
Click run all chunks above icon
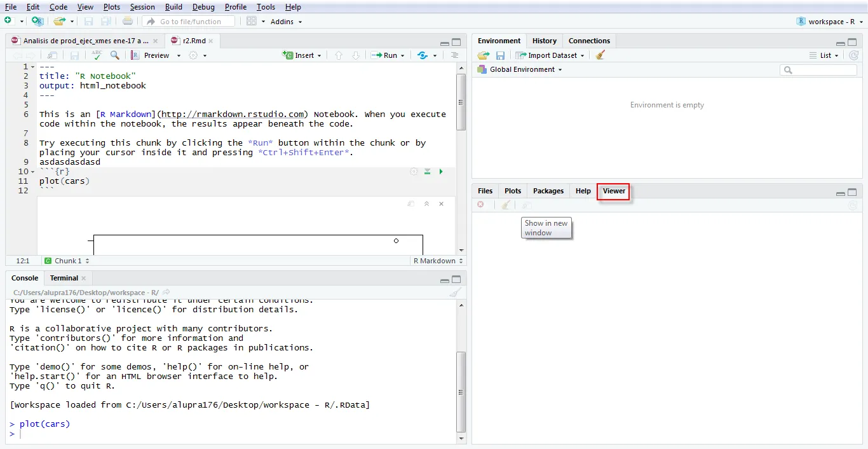click(x=428, y=172)
